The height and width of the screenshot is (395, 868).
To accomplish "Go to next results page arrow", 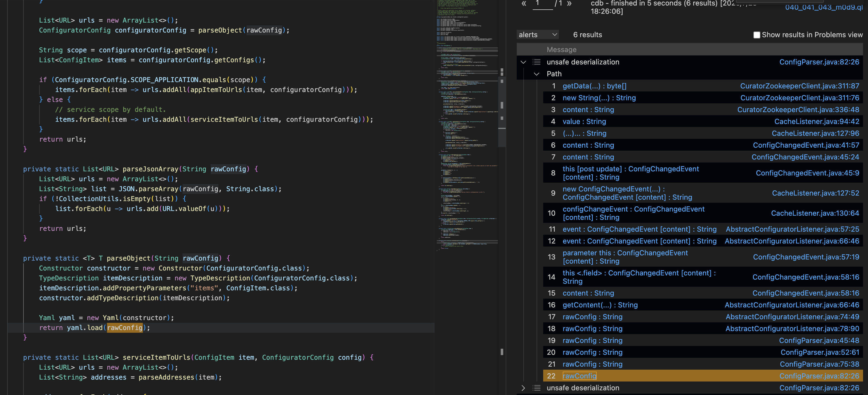I will tap(569, 4).
